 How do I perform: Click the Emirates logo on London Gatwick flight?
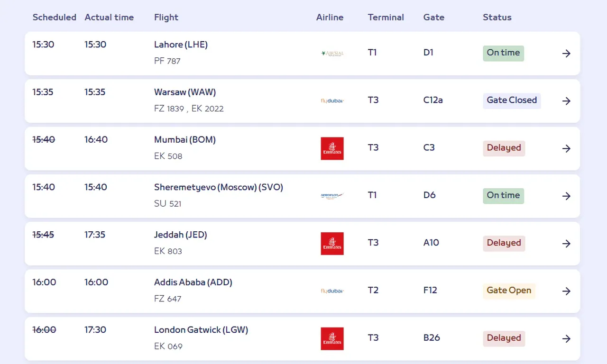click(x=332, y=338)
